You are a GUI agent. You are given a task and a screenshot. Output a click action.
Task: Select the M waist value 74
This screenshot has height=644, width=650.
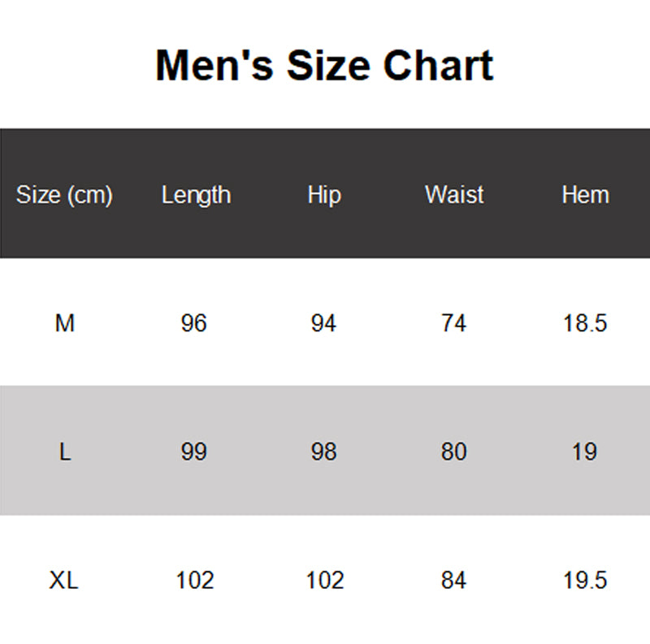453,323
